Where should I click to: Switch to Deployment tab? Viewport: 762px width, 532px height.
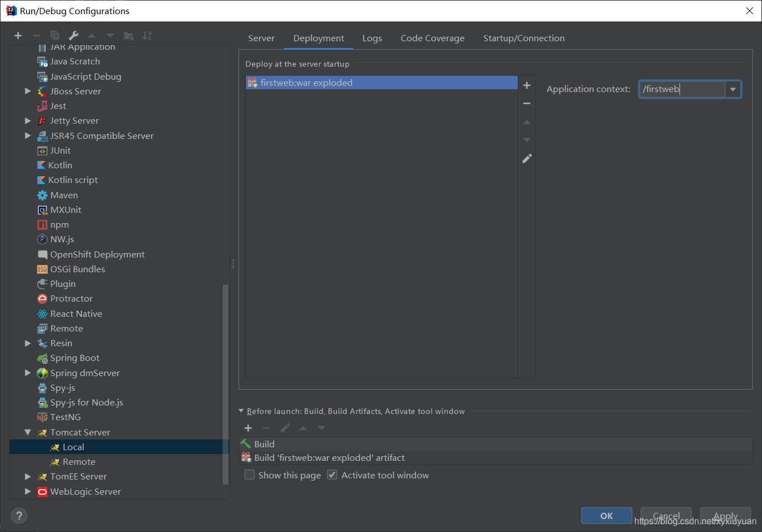tap(319, 38)
